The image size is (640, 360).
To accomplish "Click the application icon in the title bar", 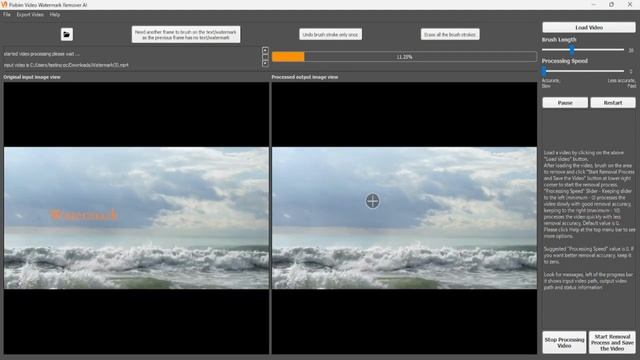I will pos(4,4).
